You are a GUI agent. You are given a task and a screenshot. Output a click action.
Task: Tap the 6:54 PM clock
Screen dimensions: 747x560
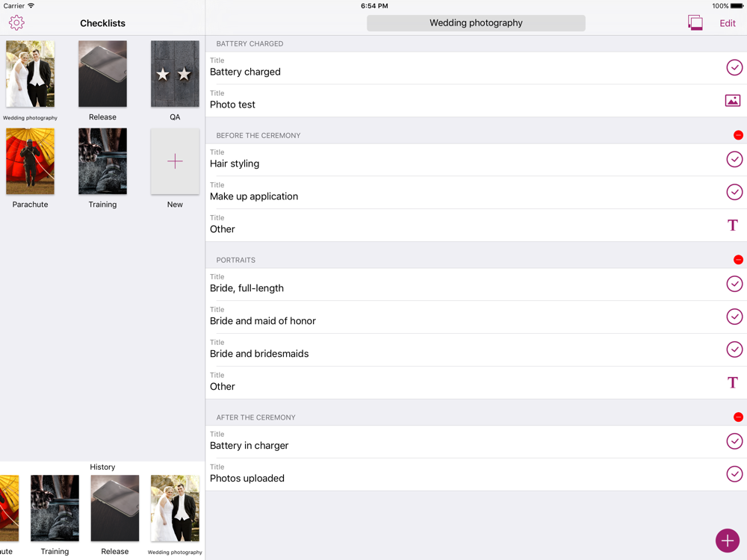[374, 6]
